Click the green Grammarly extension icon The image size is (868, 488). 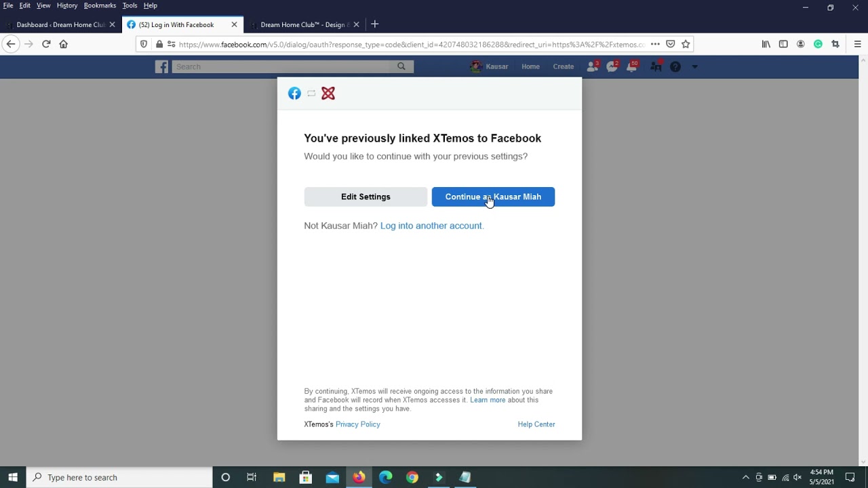point(818,44)
